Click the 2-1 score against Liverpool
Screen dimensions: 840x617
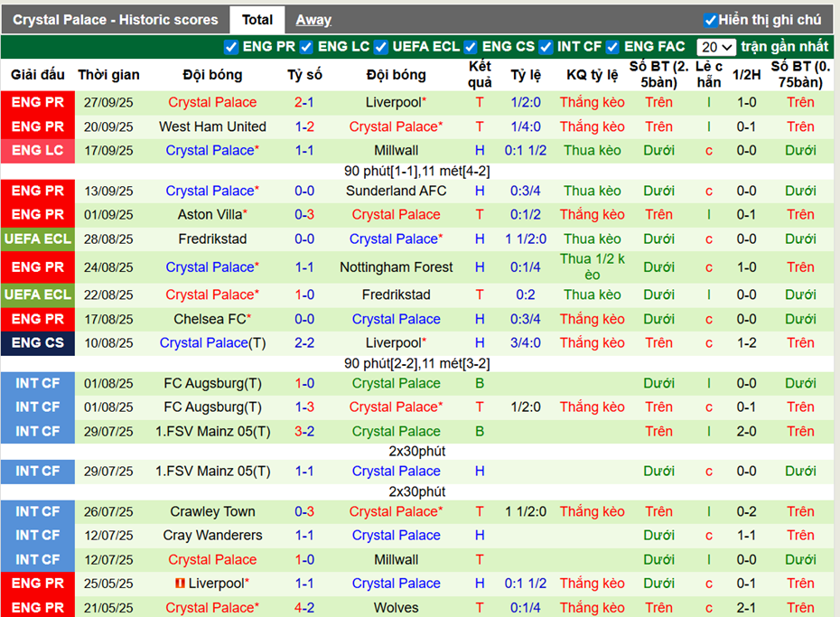tap(304, 102)
